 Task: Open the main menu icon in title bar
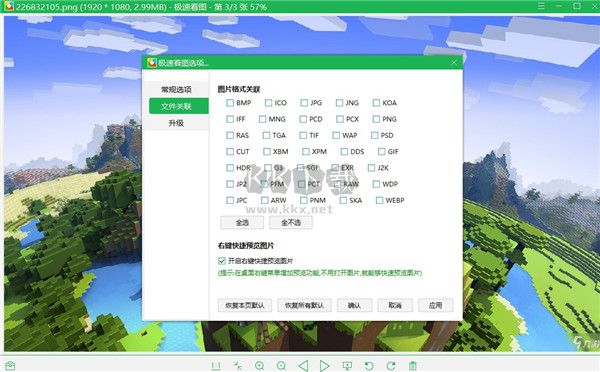(541, 6)
